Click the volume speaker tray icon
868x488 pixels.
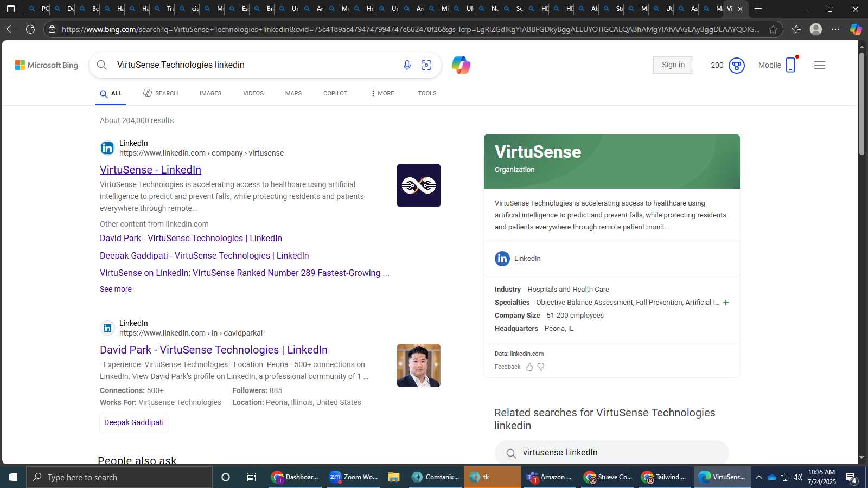click(798, 477)
